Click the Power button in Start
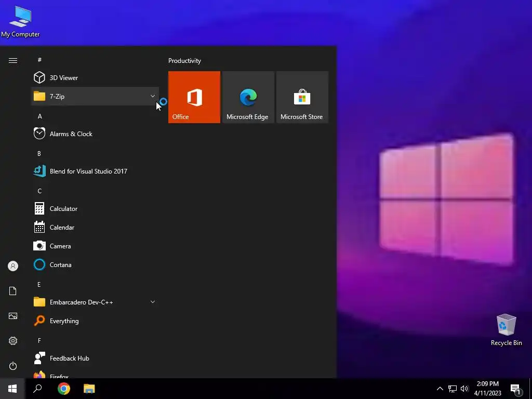The height and width of the screenshot is (399, 532). 13,366
